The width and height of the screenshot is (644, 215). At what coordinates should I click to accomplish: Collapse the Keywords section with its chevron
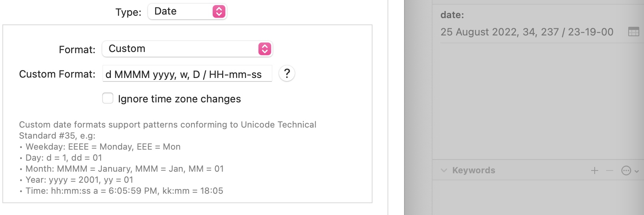click(x=444, y=171)
